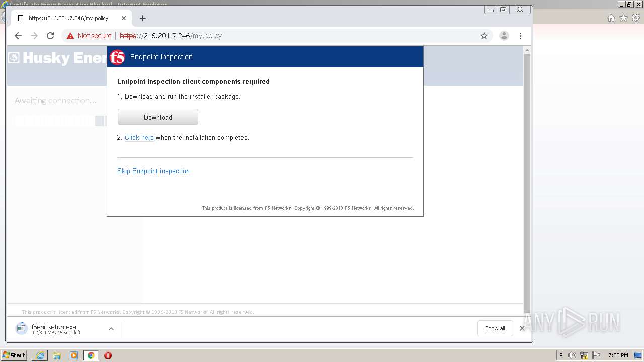
Task: Go back with Chrome's back arrow
Action: coord(18,36)
